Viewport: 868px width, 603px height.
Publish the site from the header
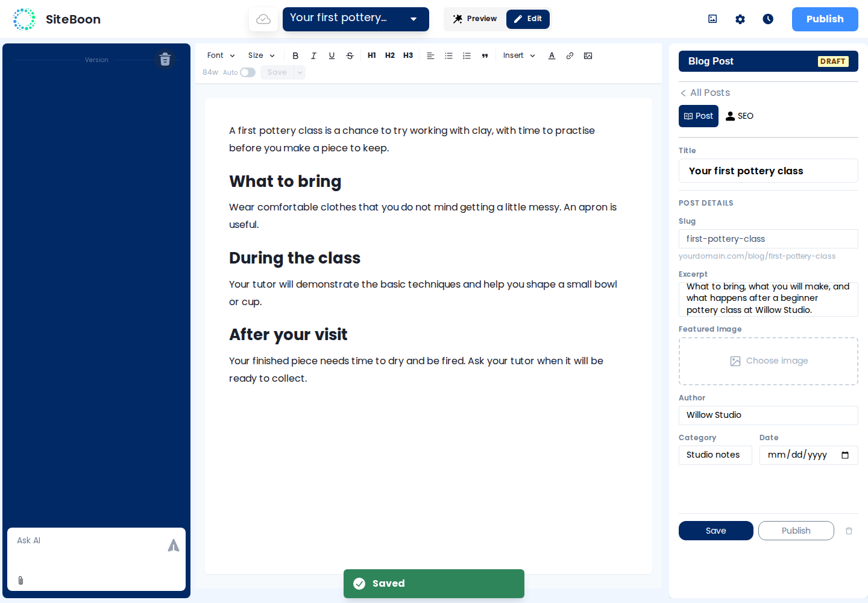825,19
